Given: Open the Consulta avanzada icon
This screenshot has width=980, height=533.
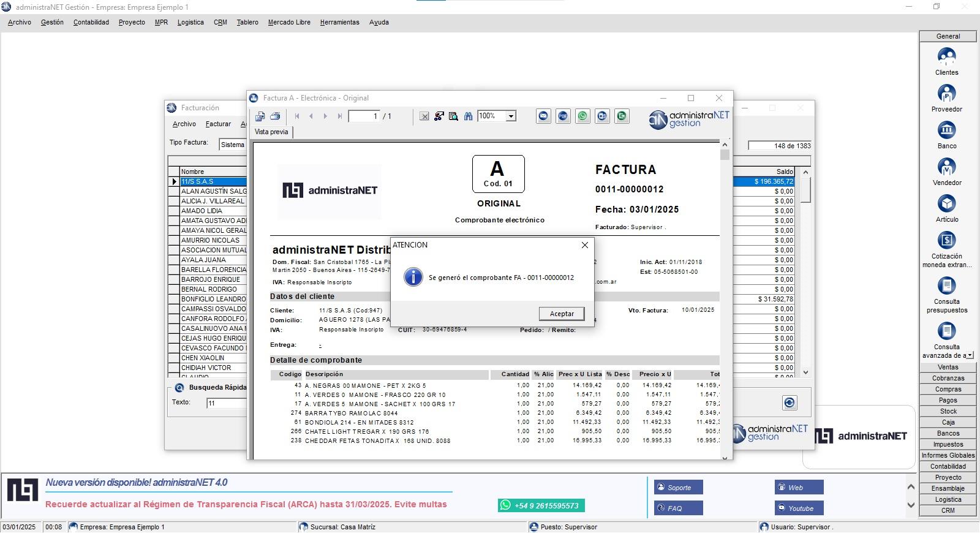Looking at the screenshot, I should tap(946, 331).
